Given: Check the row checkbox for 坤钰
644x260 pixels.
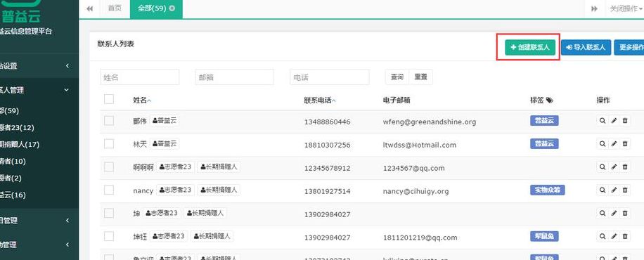Looking at the screenshot, I should point(109,236).
